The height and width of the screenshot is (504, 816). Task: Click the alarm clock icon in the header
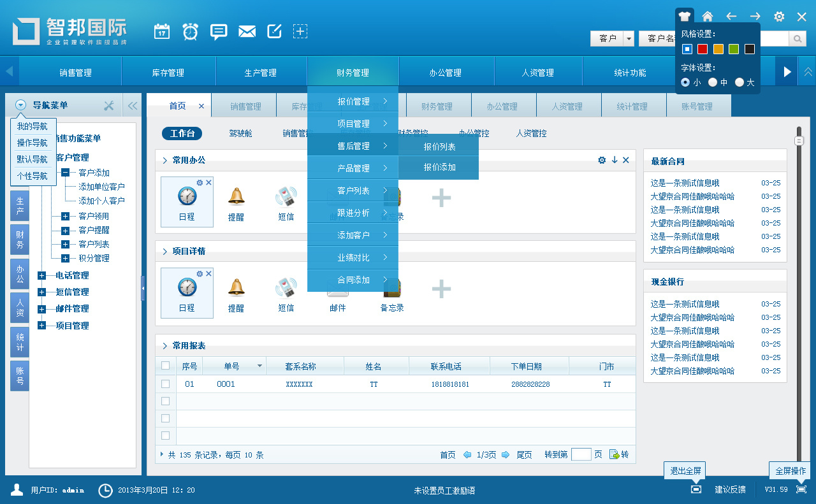(190, 31)
